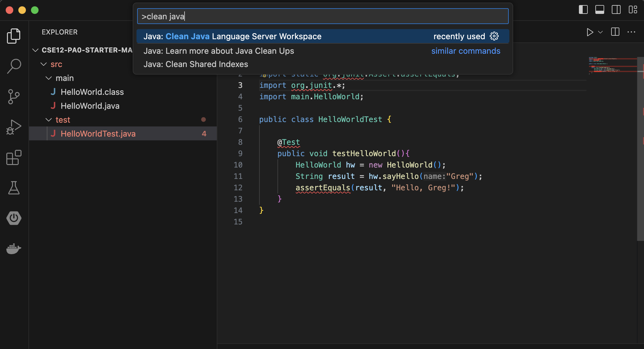Click the yellow minimize window button
Image resolution: width=644 pixels, height=349 pixels.
click(22, 10)
